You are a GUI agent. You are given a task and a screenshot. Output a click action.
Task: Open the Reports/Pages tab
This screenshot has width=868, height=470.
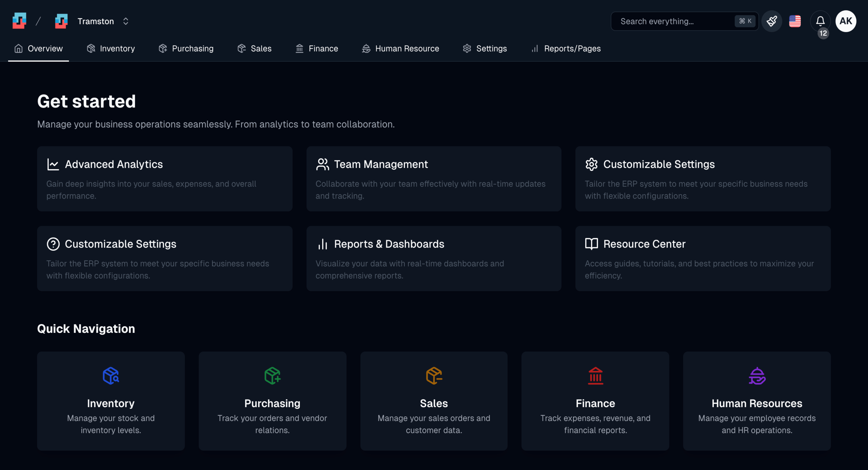(566, 49)
